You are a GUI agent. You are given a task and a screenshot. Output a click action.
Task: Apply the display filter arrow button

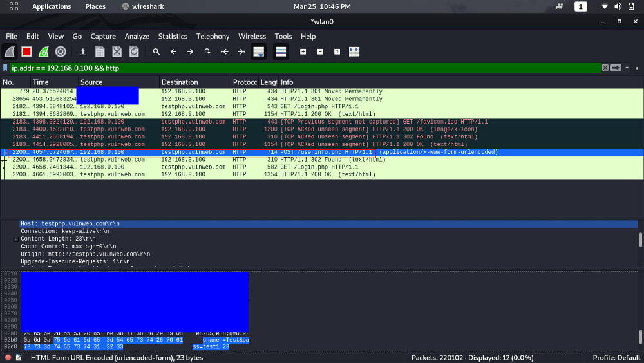[x=615, y=68]
